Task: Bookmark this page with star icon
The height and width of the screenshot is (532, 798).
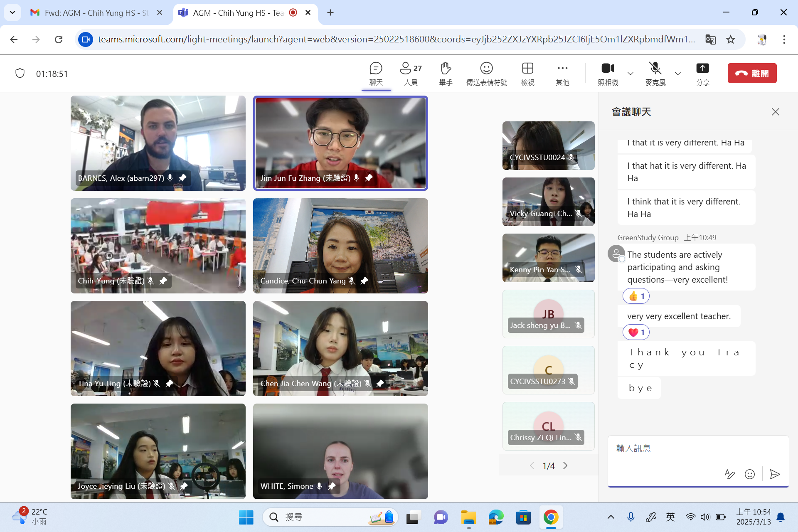Action: click(731, 39)
